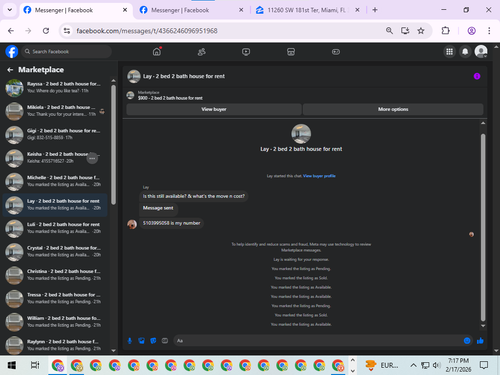Select the Lay conversation in list
Image resolution: width=500 pixels, height=375 pixels.
[x=55, y=205]
